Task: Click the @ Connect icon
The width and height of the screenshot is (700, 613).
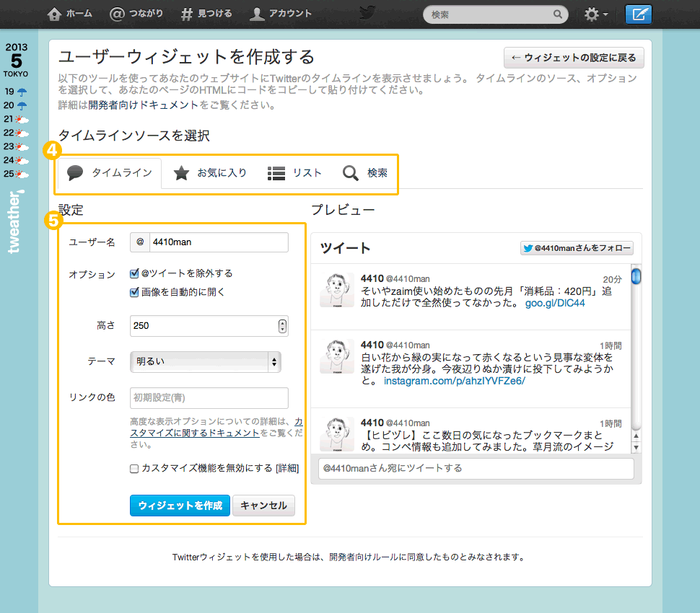Action: pos(117,14)
